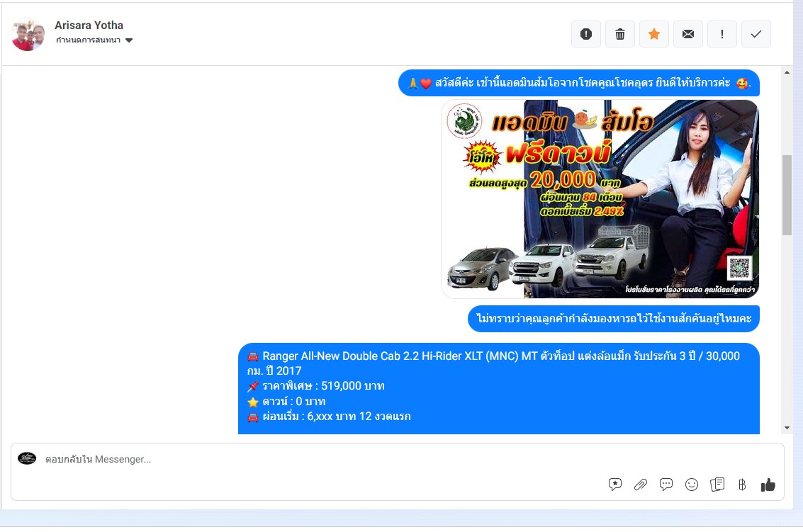The width and height of the screenshot is (803, 532).
Task: Send a thumbs-up like
Action: (x=768, y=485)
